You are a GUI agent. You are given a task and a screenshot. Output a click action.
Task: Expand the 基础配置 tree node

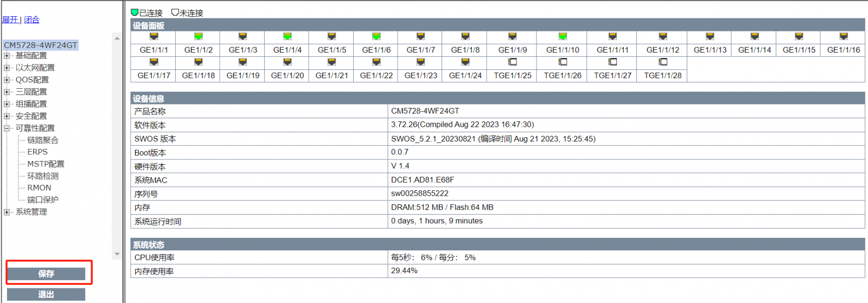pyautogui.click(x=7, y=56)
